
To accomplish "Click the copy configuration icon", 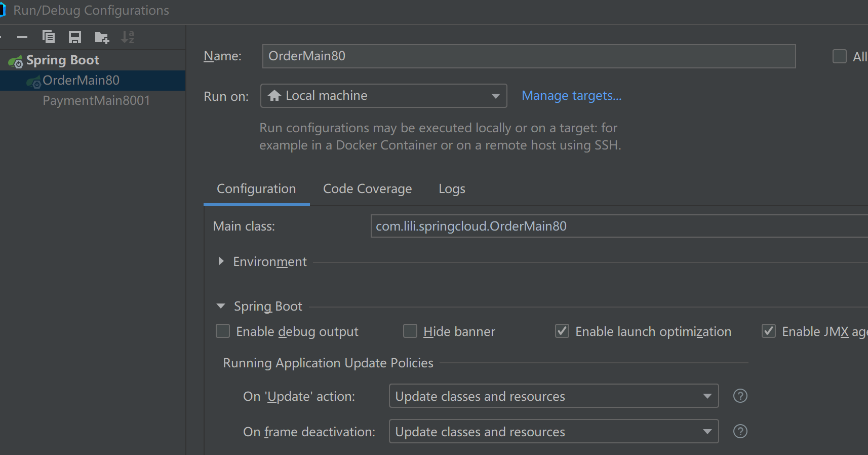I will tap(49, 37).
